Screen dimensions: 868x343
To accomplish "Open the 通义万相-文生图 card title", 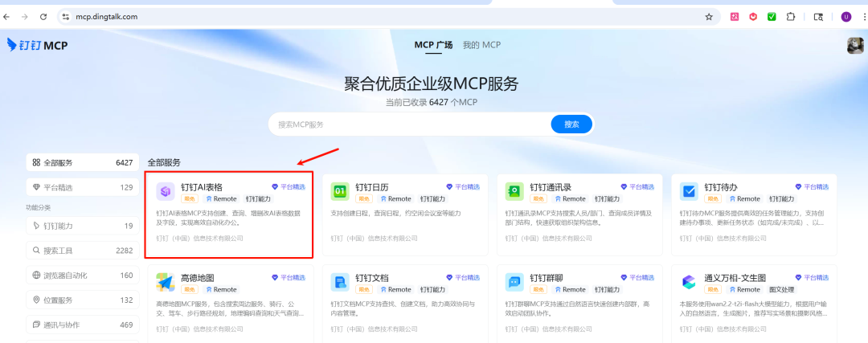I will (x=735, y=278).
